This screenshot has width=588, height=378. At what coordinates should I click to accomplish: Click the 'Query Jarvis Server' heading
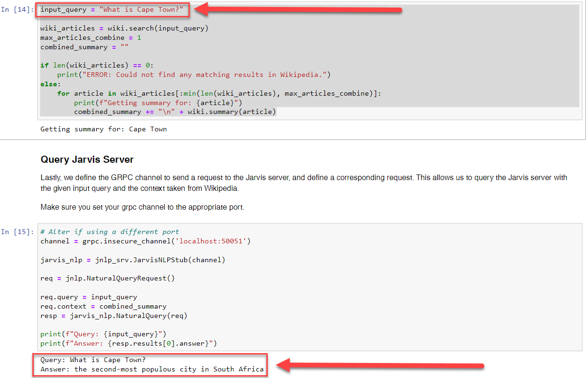pyautogui.click(x=87, y=159)
